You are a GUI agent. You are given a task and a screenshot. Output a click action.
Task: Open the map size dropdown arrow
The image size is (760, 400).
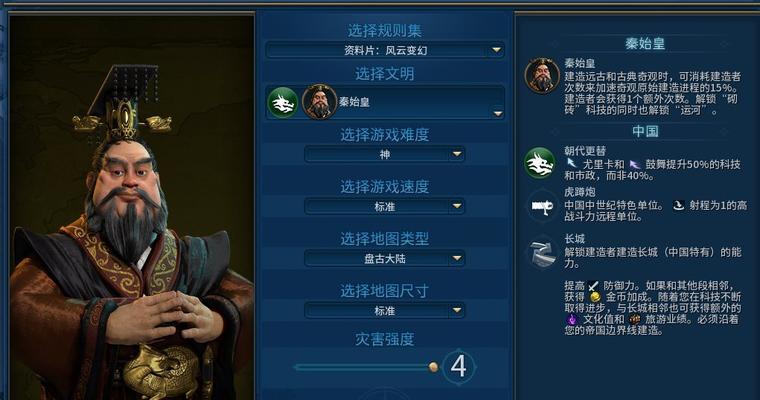[x=456, y=310]
